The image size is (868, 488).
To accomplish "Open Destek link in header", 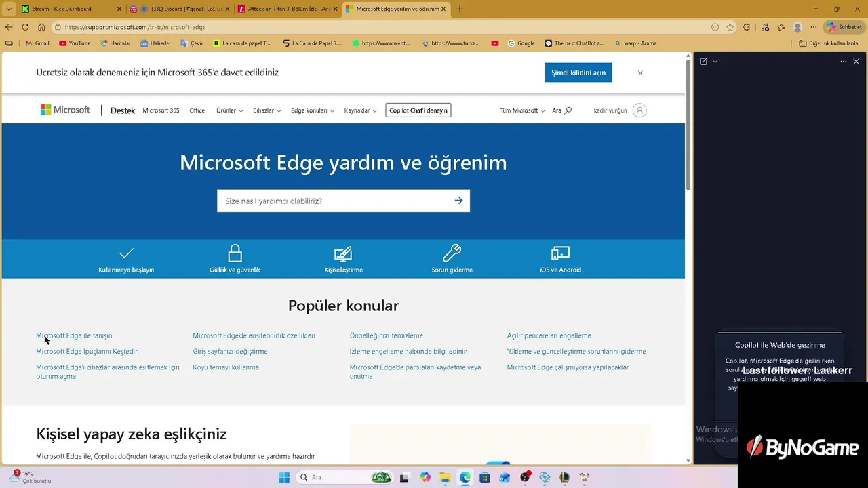I will 123,110.
